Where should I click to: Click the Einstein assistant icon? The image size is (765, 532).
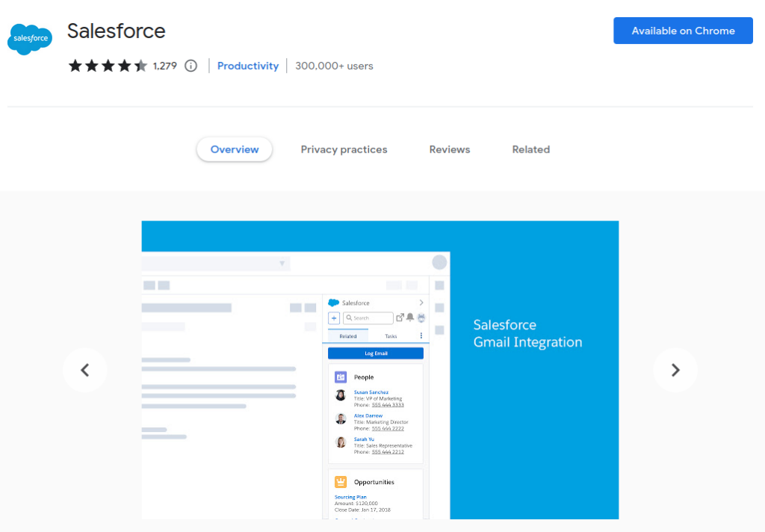[421, 318]
